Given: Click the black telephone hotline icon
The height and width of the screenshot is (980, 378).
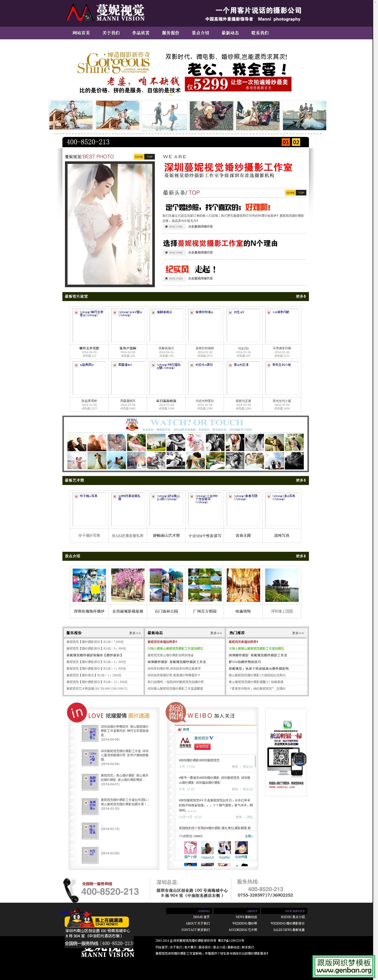Looking at the screenshot, I should (71, 890).
